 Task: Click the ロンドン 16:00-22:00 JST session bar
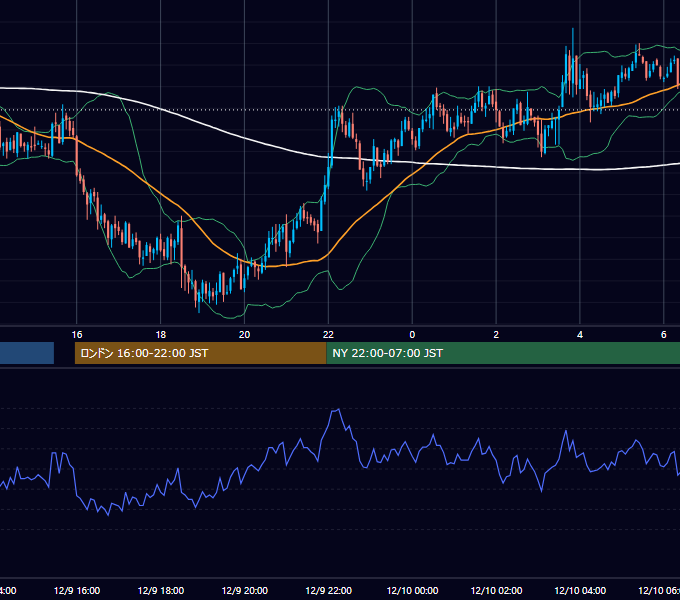point(200,353)
